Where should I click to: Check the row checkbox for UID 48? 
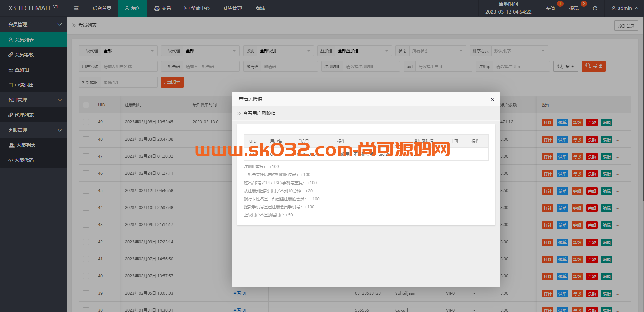pyautogui.click(x=86, y=139)
